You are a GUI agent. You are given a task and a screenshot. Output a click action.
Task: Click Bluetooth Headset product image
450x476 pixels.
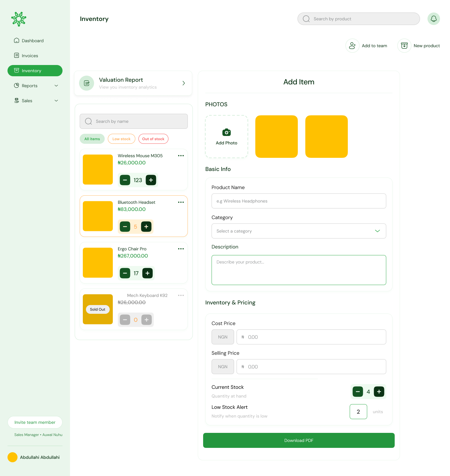coord(98,216)
